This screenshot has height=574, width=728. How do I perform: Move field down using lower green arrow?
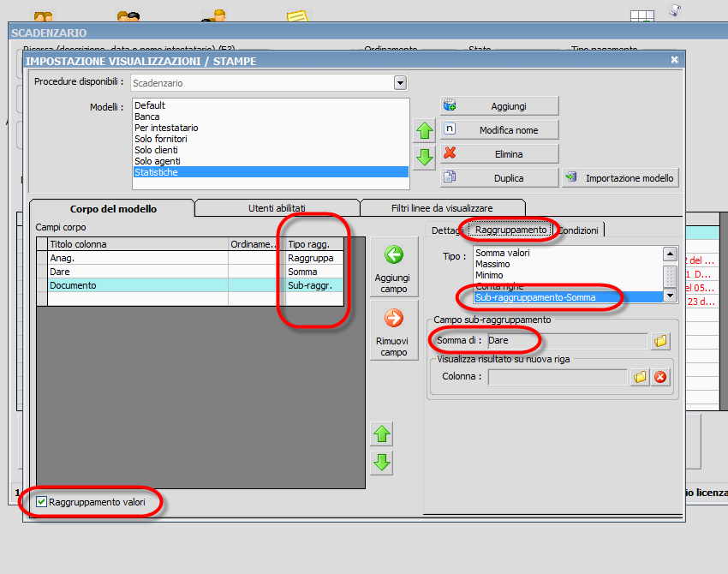(x=382, y=463)
